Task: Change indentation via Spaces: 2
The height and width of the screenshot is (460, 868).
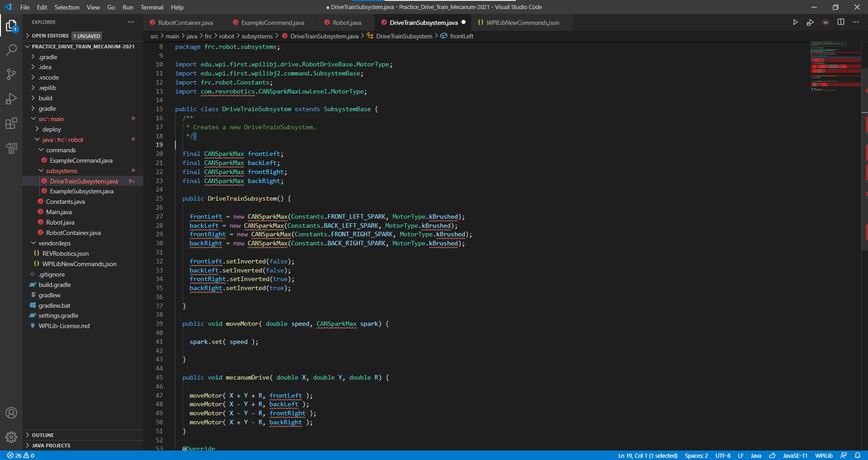Action: click(x=696, y=455)
